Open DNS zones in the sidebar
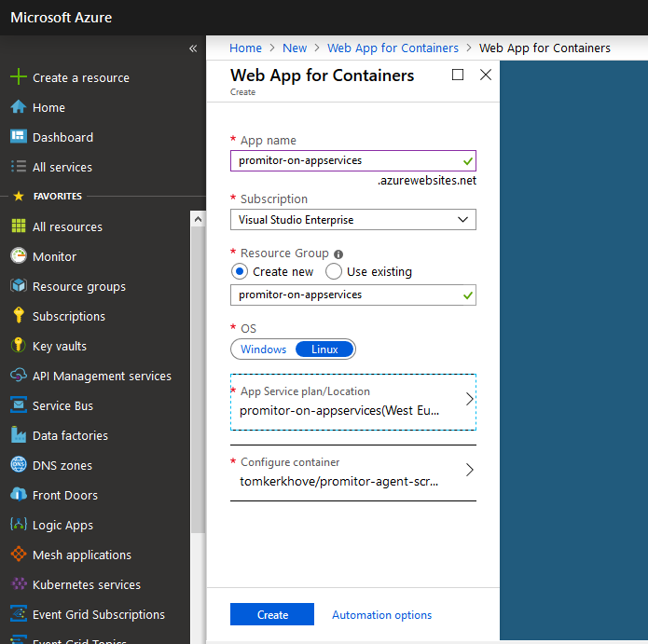Image resolution: width=648 pixels, height=644 pixels. (62, 466)
